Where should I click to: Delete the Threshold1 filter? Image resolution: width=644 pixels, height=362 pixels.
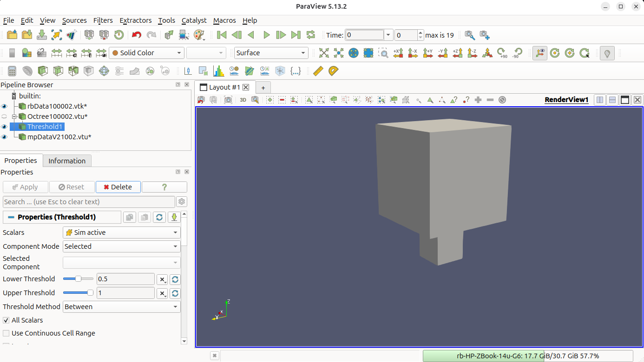tap(118, 187)
